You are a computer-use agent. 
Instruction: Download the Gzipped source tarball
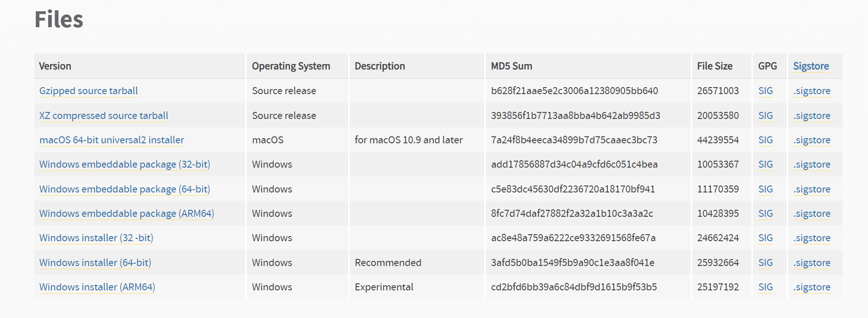pos(88,90)
